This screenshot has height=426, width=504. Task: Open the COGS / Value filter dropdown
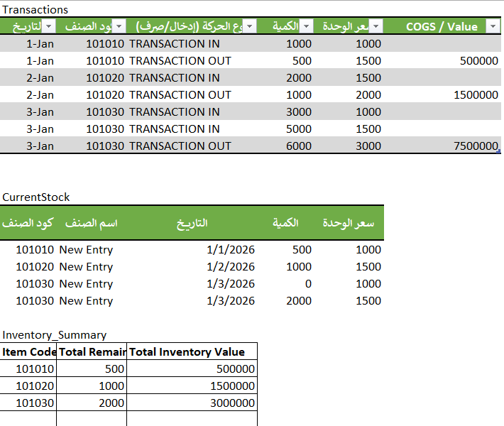pos(493,27)
